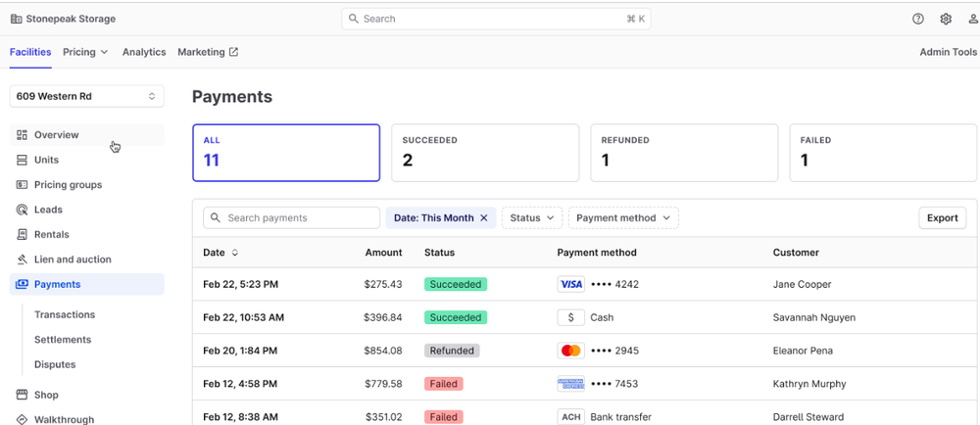This screenshot has width=980, height=425.
Task: Click the Lien and auction gavel icon
Action: click(23, 260)
